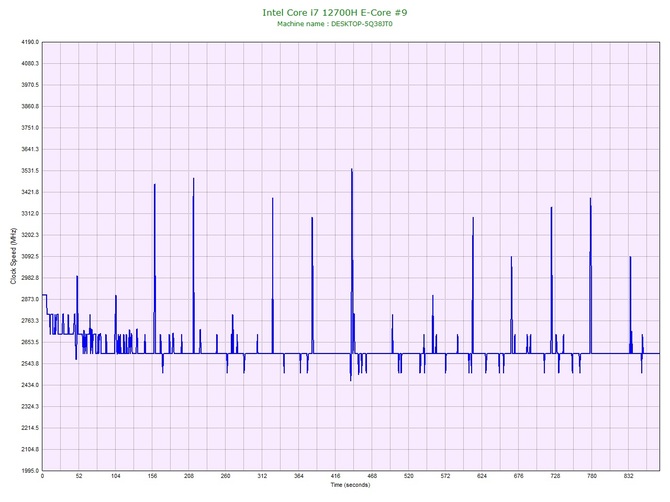Click the 2763.3 y-axis value
This screenshot has height=502, width=670.
pos(30,321)
